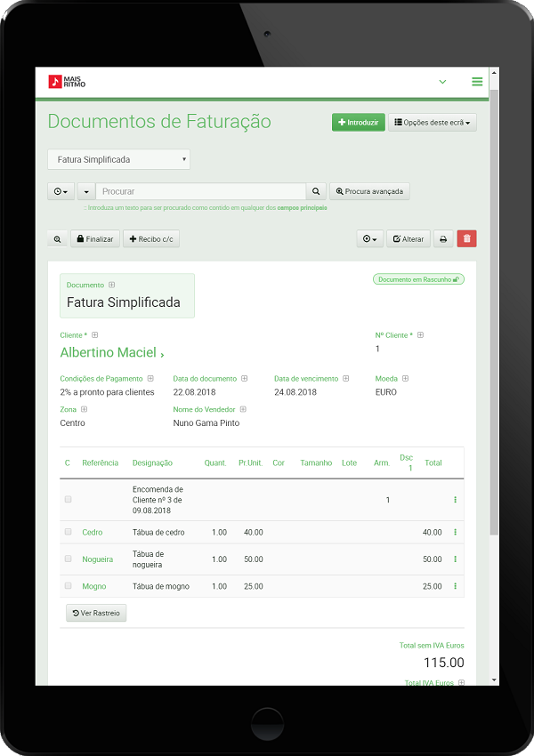Screen dimensions: 534x756
Task: Expand plus icon beside Total IVA Euros
Action: click(x=462, y=682)
